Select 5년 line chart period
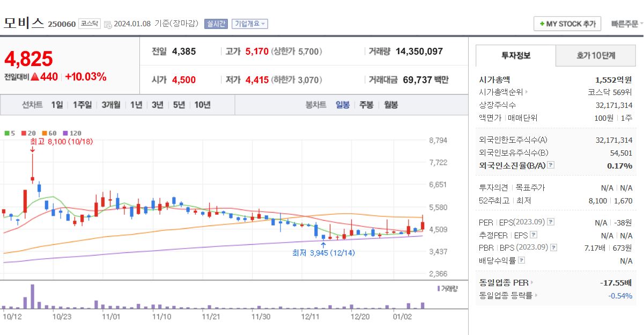This screenshot has width=644, height=335. coord(179,105)
